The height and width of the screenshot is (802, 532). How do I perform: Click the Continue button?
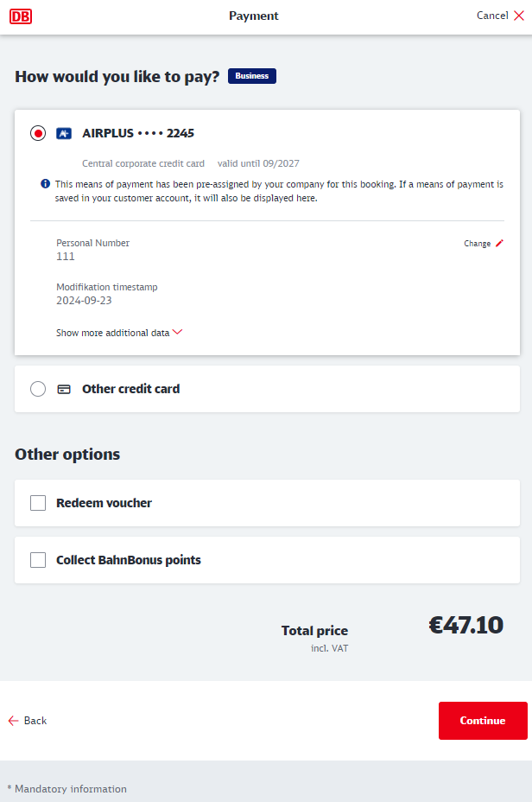click(483, 721)
